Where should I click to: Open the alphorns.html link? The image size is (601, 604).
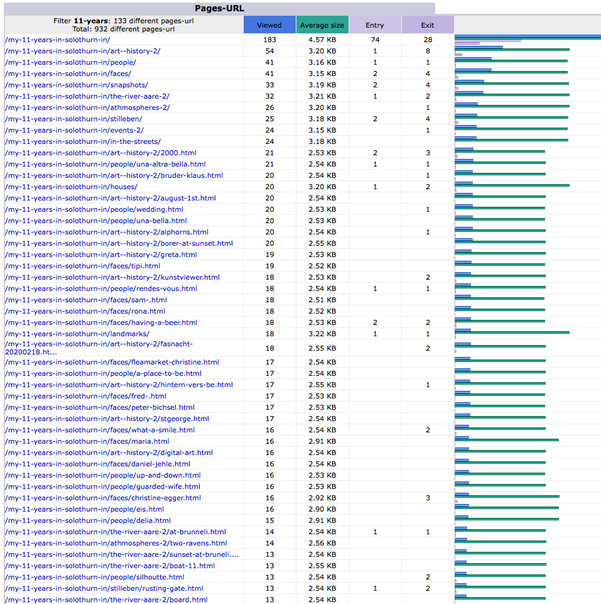107,232
